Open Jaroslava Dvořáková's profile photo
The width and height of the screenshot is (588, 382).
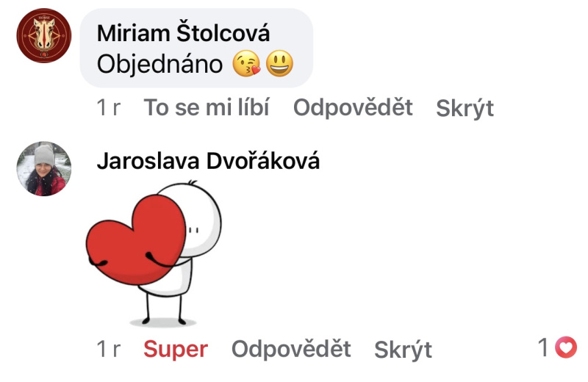coord(44,169)
